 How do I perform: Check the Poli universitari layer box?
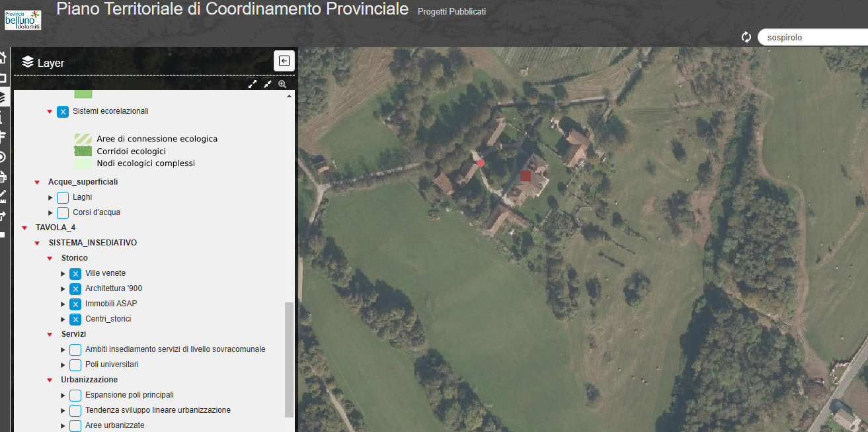(x=75, y=365)
